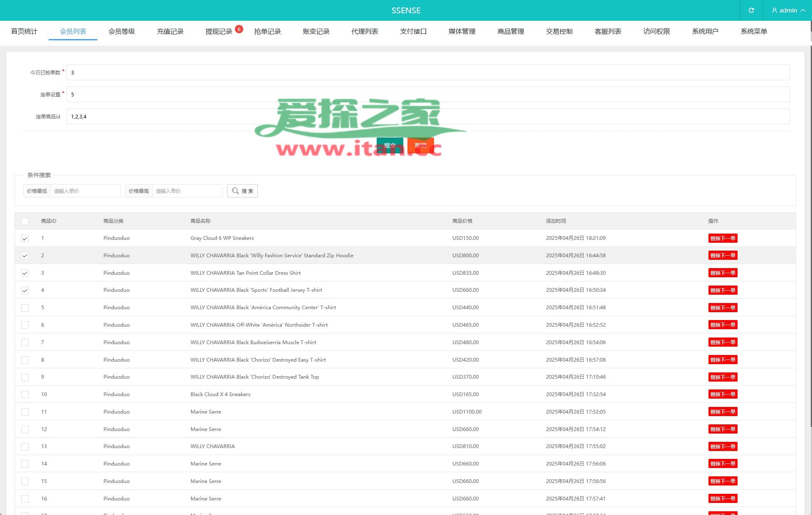Click the teal 提交 submit button

pos(390,145)
